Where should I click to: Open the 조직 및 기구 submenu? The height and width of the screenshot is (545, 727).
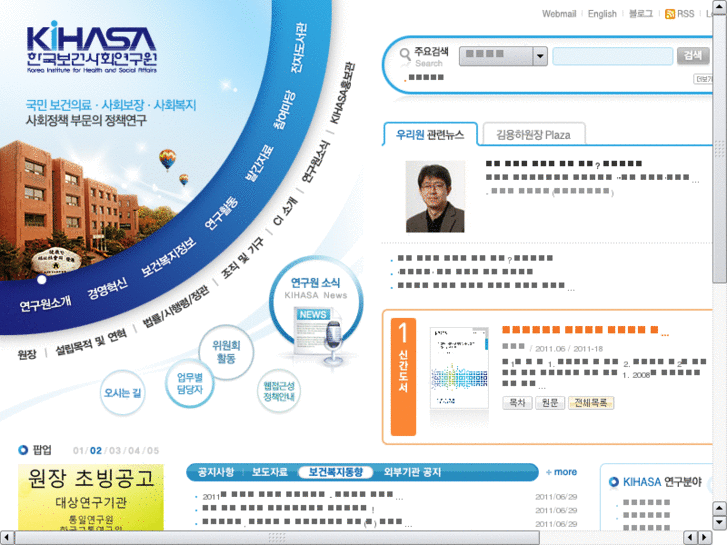click(x=242, y=258)
